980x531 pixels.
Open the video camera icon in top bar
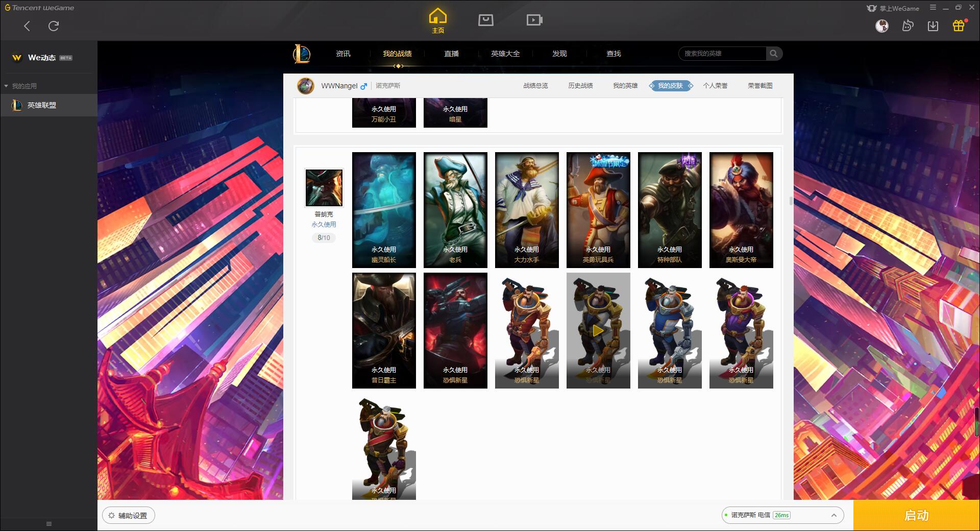(534, 20)
